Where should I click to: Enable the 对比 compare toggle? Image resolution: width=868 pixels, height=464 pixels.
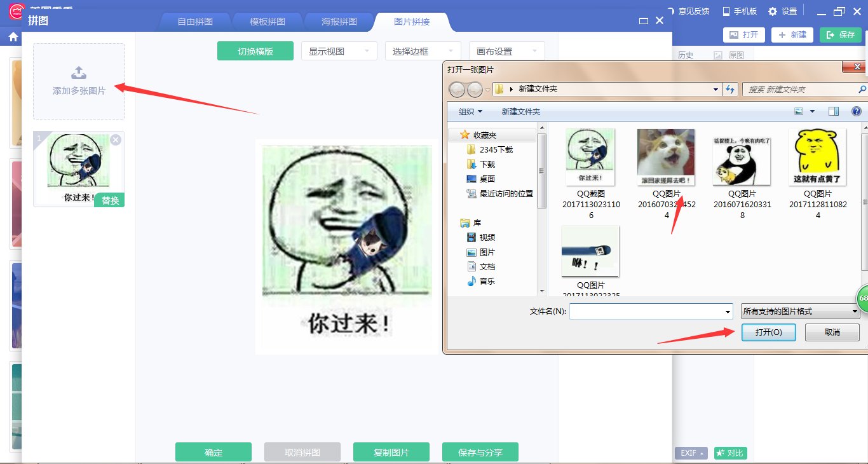(x=729, y=453)
